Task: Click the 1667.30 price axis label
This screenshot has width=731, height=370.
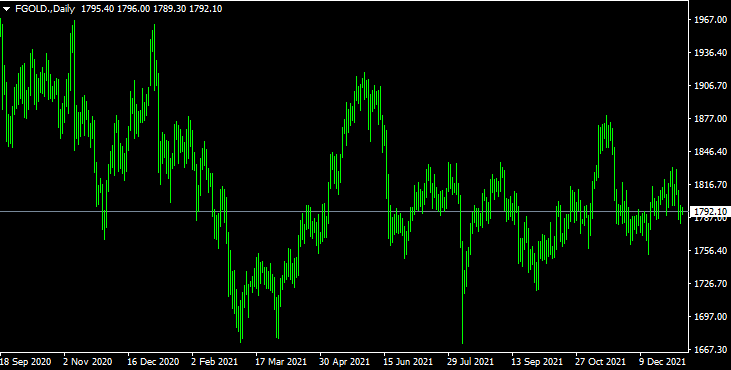Action: click(x=710, y=349)
